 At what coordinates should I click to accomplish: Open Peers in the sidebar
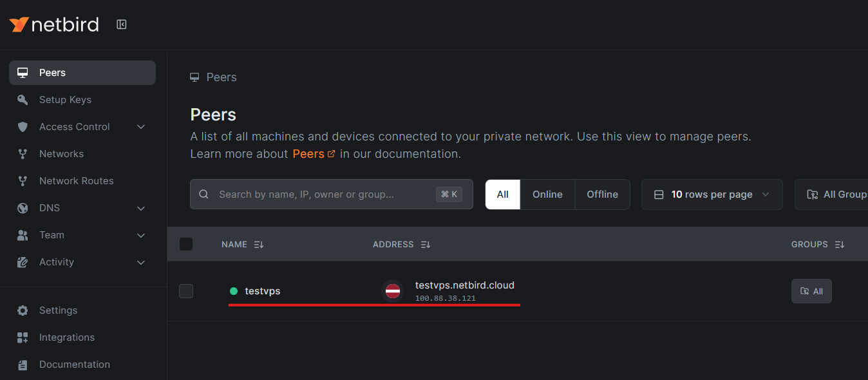tap(82, 73)
